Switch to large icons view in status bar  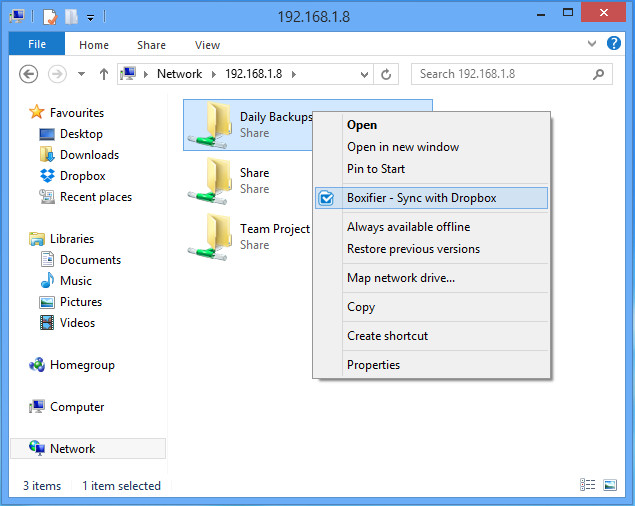click(610, 485)
